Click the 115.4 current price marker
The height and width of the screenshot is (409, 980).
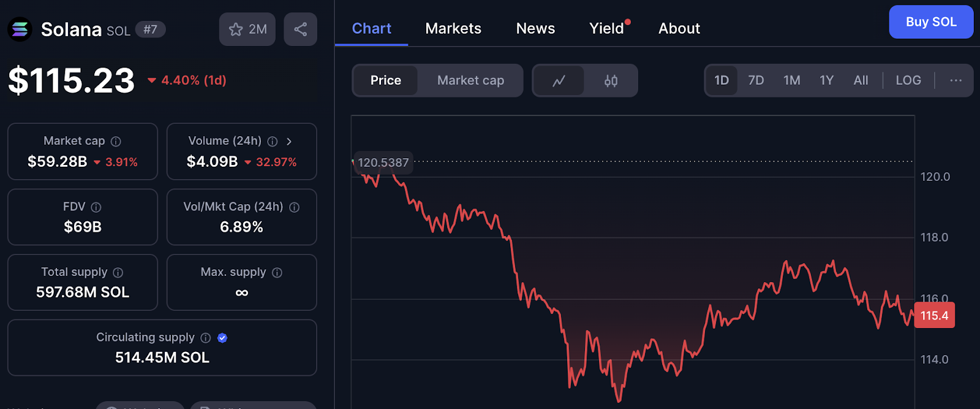[x=934, y=316]
